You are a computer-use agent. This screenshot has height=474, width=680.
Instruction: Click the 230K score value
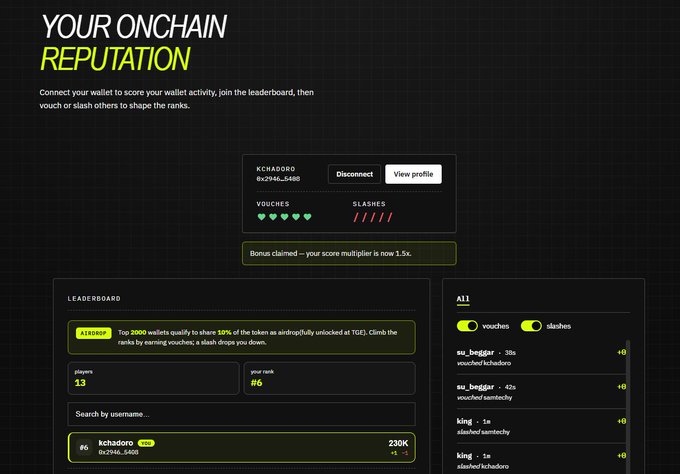click(x=398, y=443)
